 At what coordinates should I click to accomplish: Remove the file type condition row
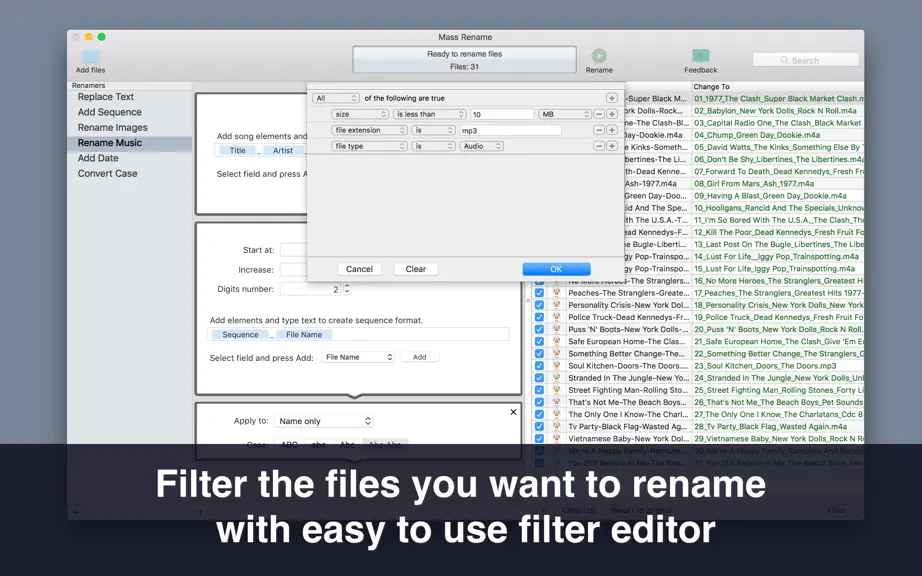click(599, 146)
